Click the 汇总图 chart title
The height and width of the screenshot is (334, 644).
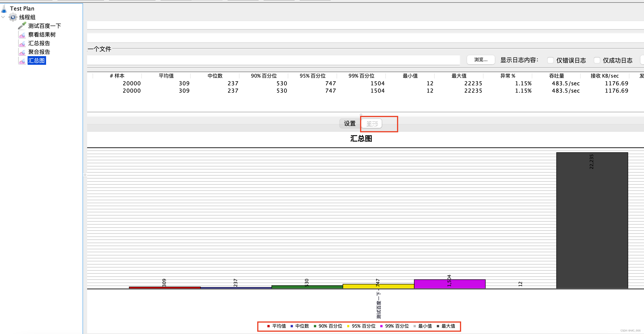(361, 138)
